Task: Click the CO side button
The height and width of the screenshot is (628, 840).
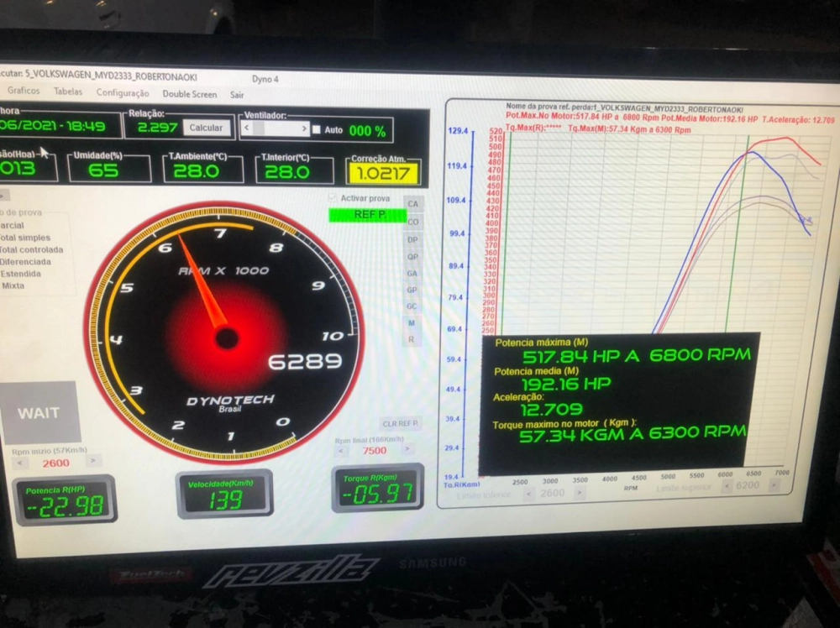Action: coord(412,222)
